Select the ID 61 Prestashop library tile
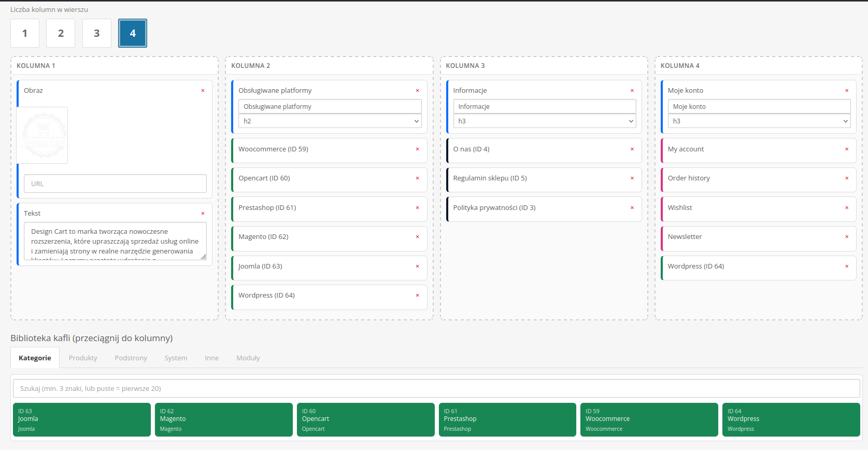Image resolution: width=868 pixels, height=450 pixels. tap(507, 420)
